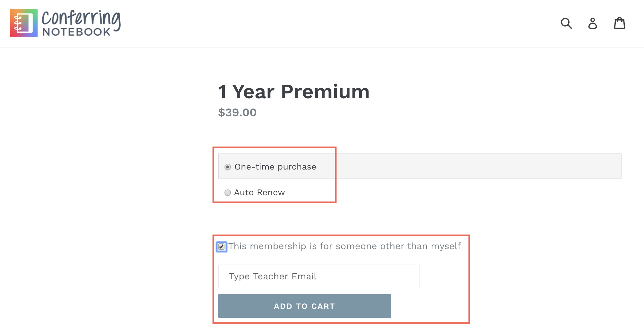
Task: Uncheck the membership for someone else checkbox
Action: tap(221, 247)
